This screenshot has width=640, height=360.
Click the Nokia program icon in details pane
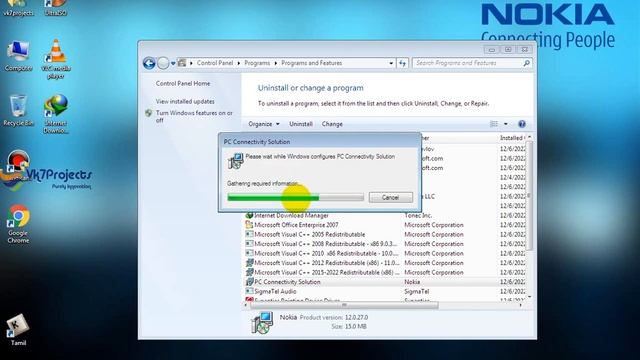[262, 322]
